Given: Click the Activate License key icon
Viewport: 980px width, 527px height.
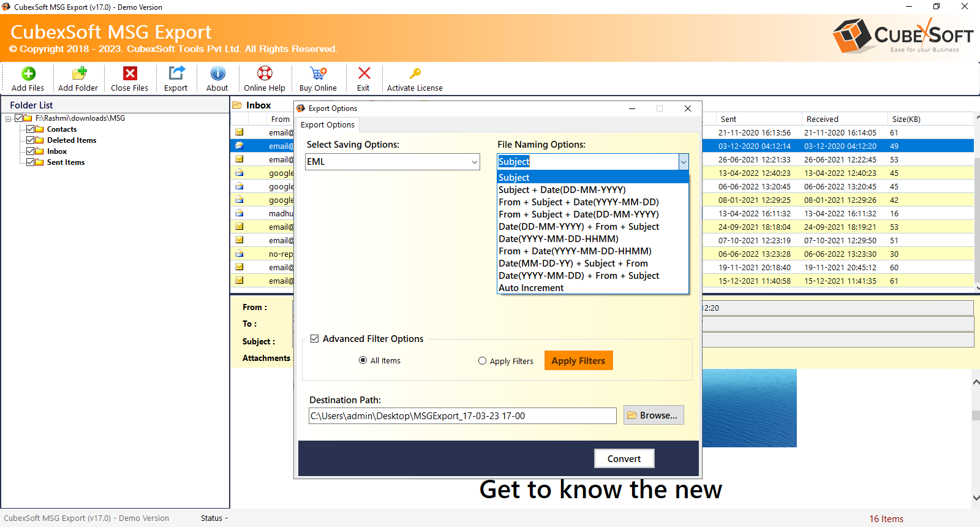Looking at the screenshot, I should (x=415, y=74).
